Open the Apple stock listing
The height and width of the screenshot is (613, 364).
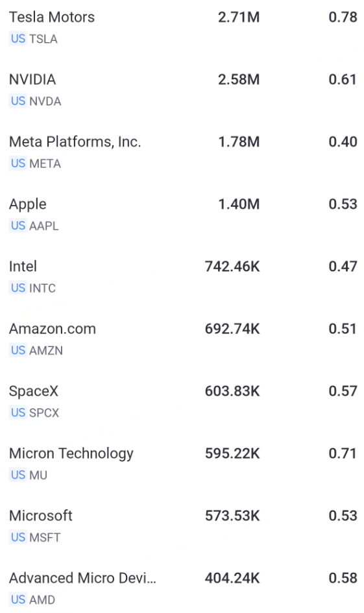[182, 215]
